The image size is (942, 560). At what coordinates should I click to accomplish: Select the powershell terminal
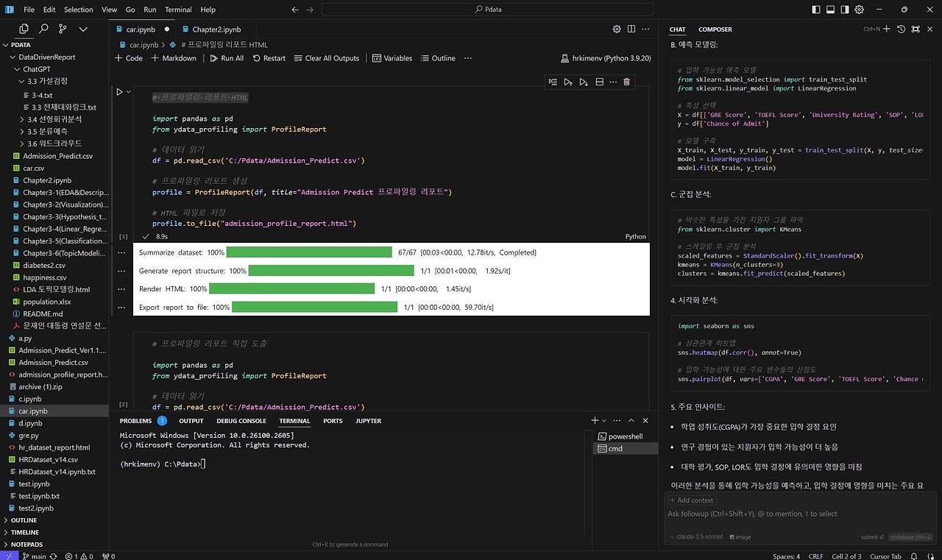pyautogui.click(x=625, y=436)
